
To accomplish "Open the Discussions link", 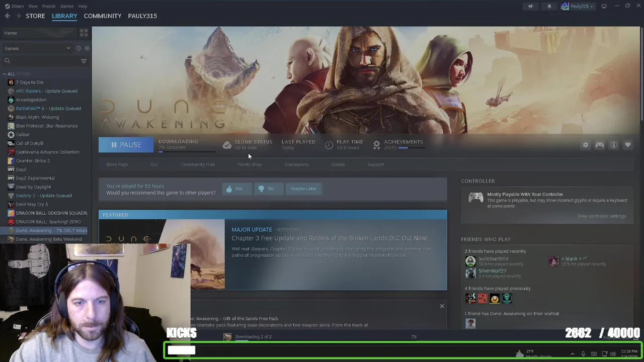I will (x=296, y=164).
